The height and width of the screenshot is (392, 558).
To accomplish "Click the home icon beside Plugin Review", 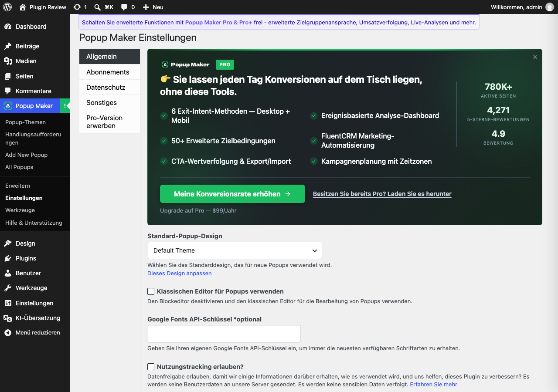I will coord(23,7).
